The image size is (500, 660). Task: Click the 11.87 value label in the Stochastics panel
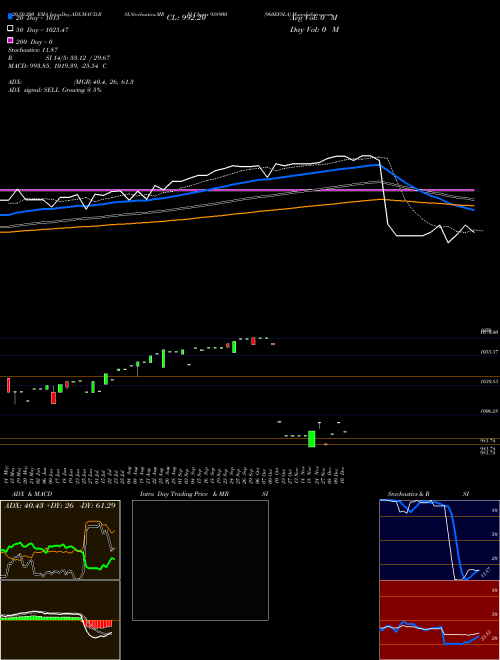(485, 573)
